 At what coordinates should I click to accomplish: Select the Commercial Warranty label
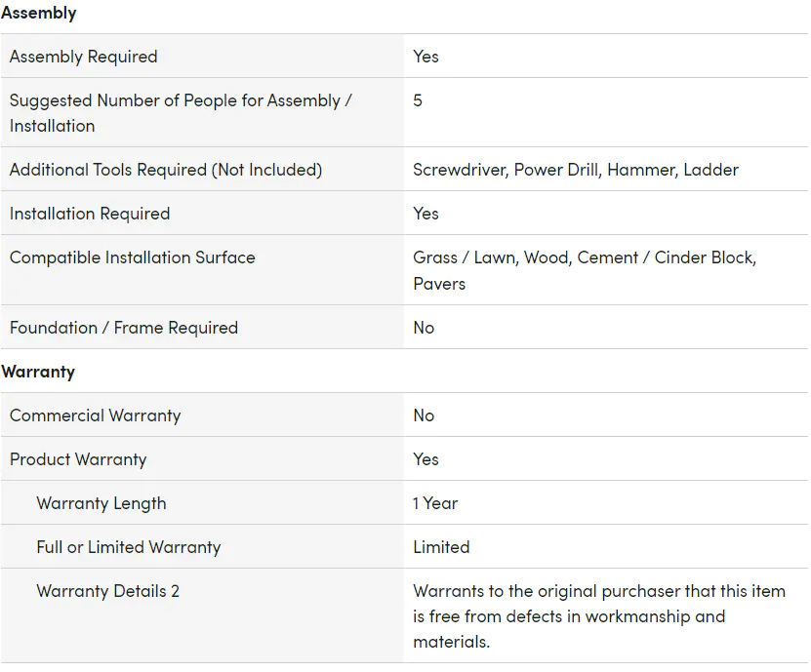point(96,415)
